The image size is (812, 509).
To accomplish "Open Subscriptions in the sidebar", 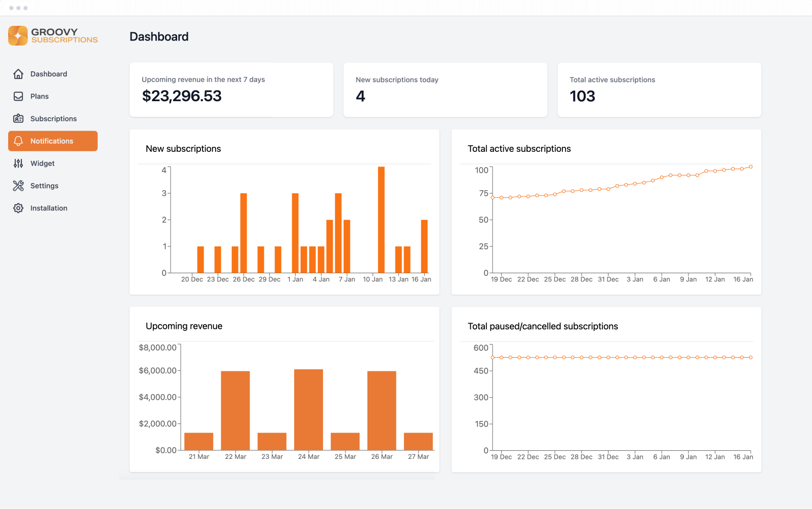I will [53, 118].
